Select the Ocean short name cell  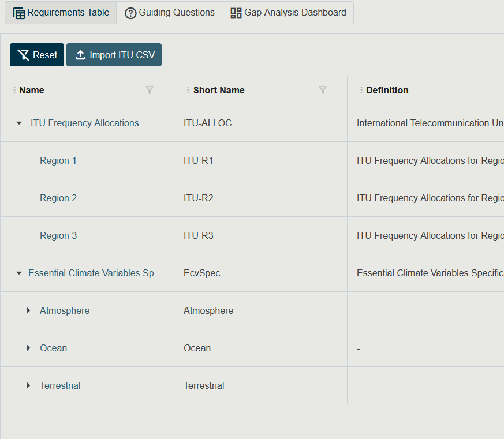pyautogui.click(x=261, y=348)
